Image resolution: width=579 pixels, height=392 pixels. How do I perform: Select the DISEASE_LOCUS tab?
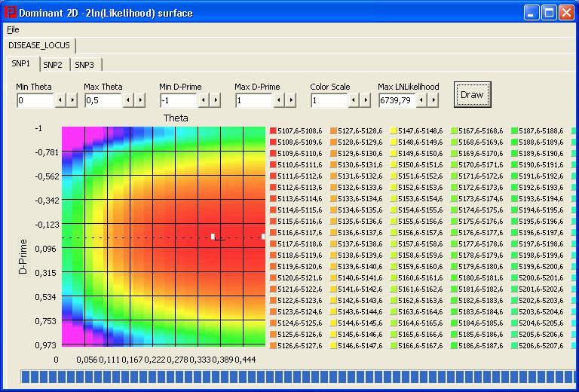point(39,45)
